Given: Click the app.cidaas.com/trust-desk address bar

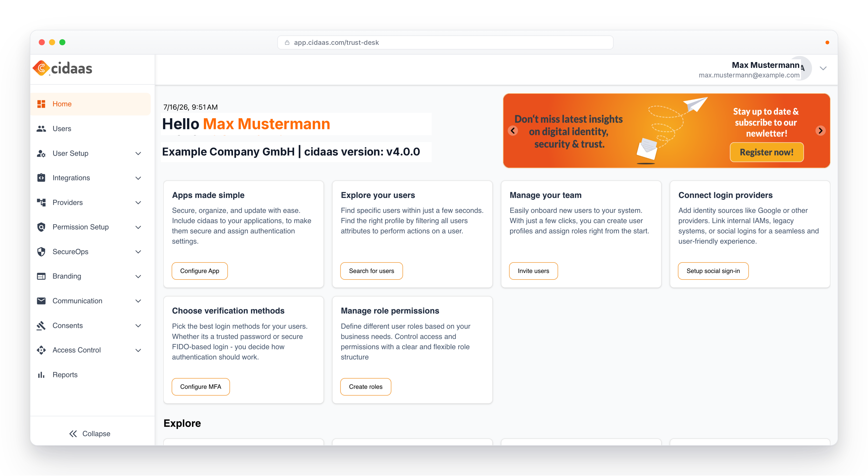Looking at the screenshot, I should coord(445,42).
